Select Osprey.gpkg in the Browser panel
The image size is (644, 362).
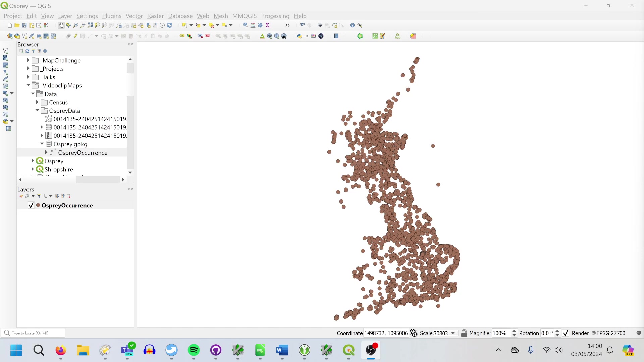[70, 144]
